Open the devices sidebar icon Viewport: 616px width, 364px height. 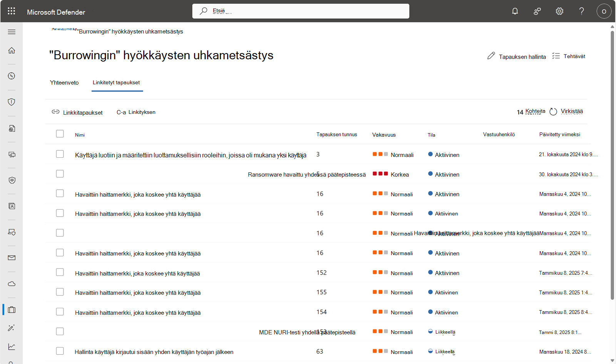(12, 154)
